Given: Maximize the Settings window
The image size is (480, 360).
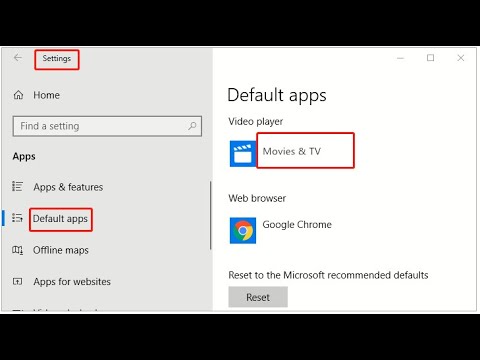Looking at the screenshot, I should pos(430,58).
